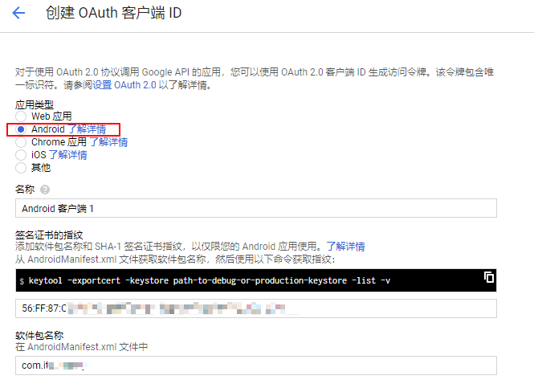Open the help icon next to 名称

tap(45, 190)
